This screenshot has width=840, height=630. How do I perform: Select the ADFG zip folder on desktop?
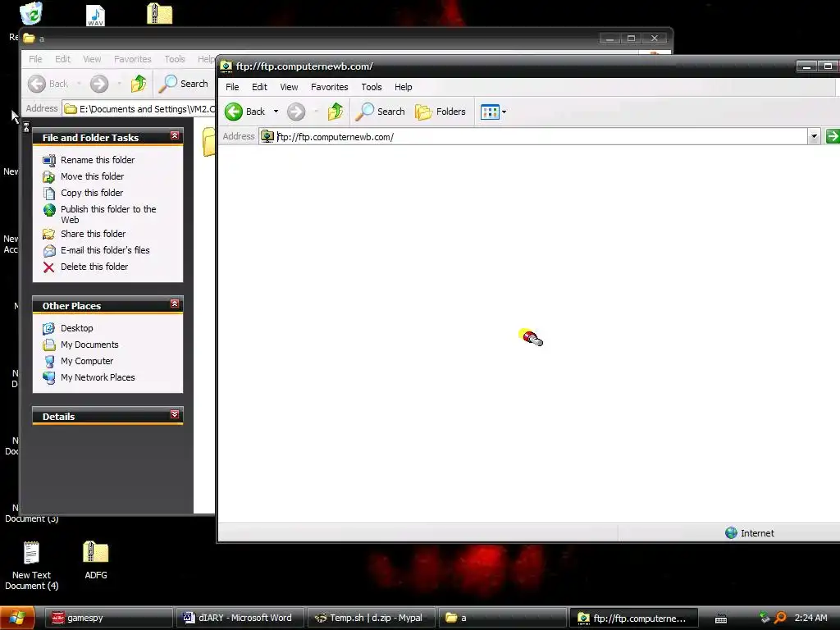tap(96, 560)
